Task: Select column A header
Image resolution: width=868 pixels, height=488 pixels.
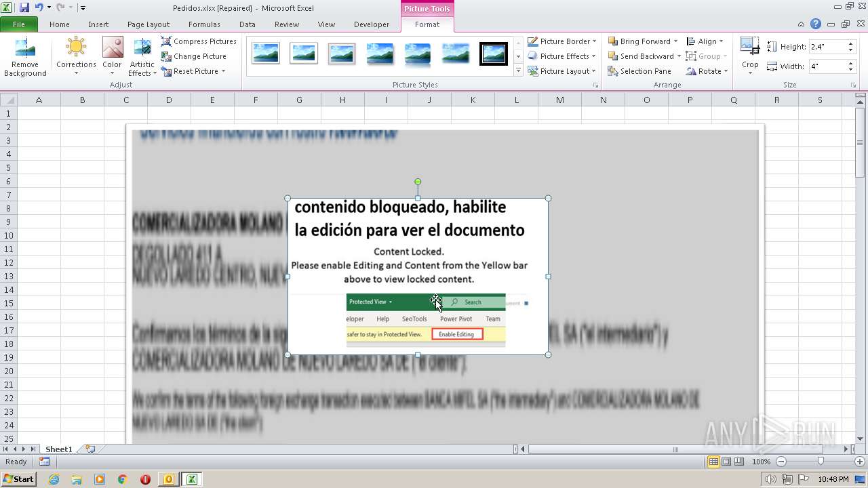Action: point(39,100)
